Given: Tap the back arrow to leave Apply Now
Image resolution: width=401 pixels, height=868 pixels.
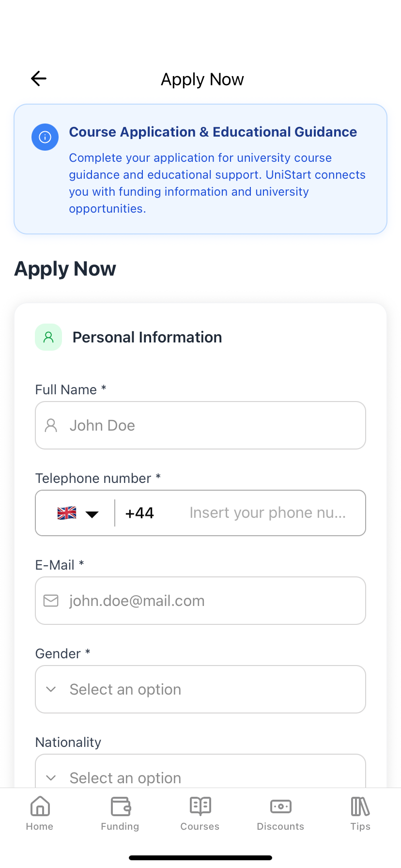Looking at the screenshot, I should 38,78.
